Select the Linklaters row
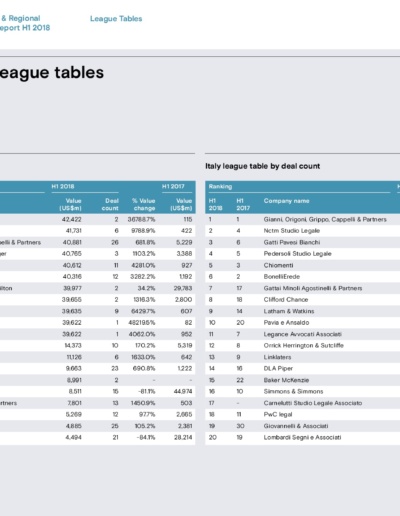Viewport: 400px width, 516px height. [303, 357]
